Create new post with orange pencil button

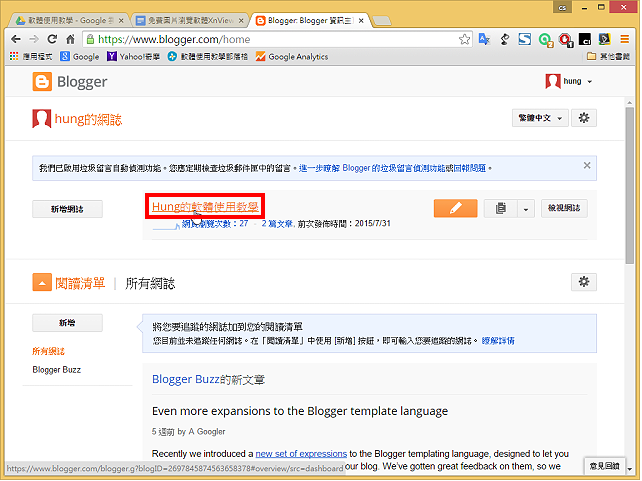point(455,208)
